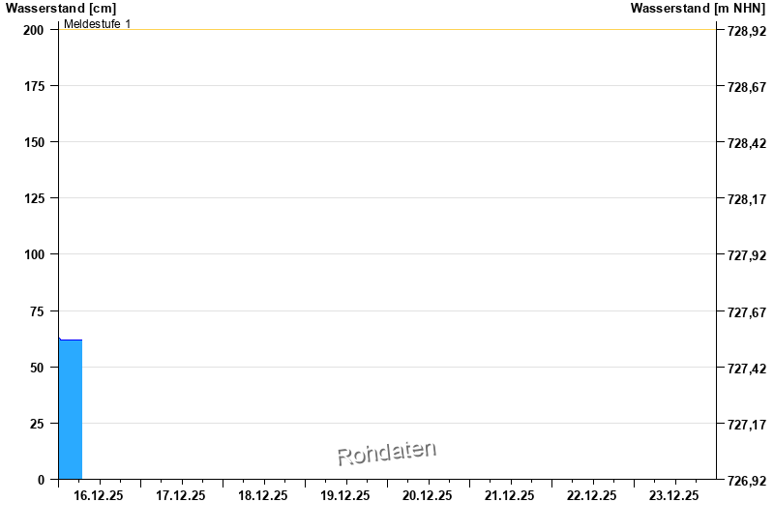The width and height of the screenshot is (774, 532).
Task: Click the 727,92 right axis value
Action: (x=746, y=255)
